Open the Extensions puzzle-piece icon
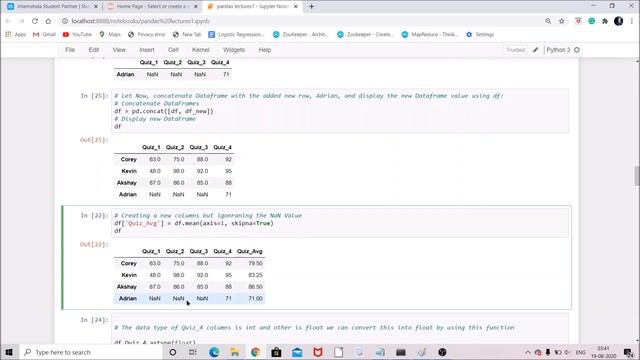640x360 pixels. [605, 21]
